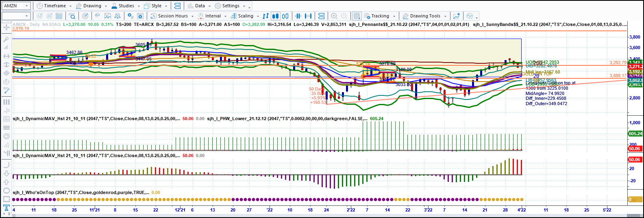Click the 3,292.79 horizontal line label
Image resolution: width=644 pixels, height=218 pixels.
pyautogui.click(x=618, y=63)
